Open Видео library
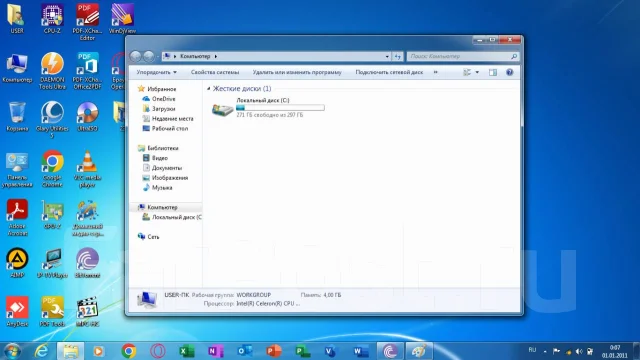Image resolution: width=640 pixels, height=360 pixels. [160, 158]
